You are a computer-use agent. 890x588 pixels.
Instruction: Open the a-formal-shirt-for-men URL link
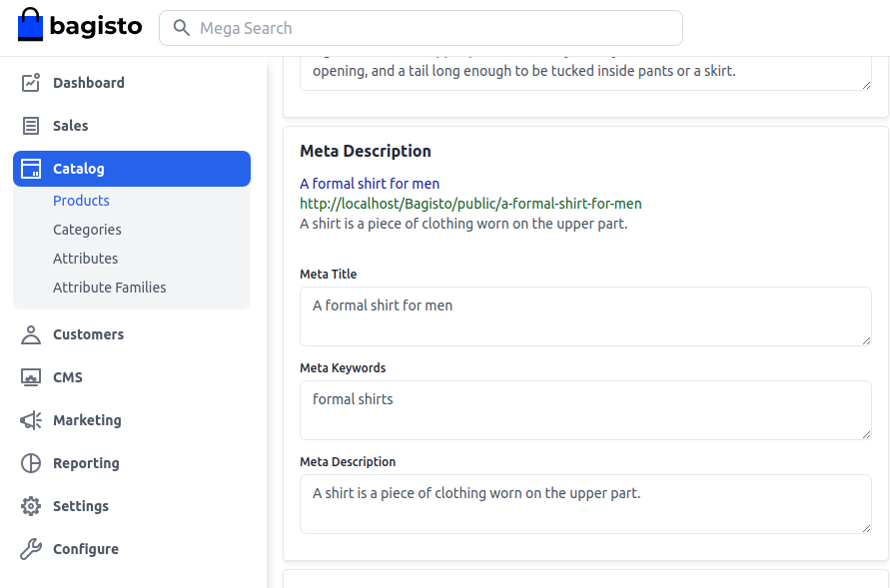click(x=469, y=204)
